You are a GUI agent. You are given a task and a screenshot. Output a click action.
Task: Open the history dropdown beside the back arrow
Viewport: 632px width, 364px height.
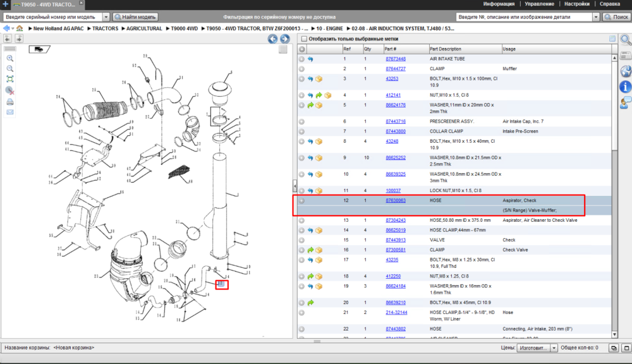[13, 28]
